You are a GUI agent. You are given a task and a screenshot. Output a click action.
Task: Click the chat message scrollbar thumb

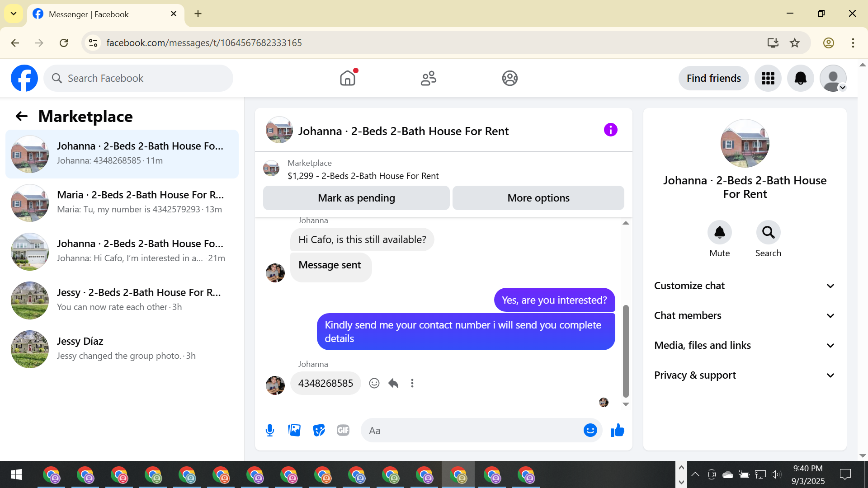click(x=626, y=351)
